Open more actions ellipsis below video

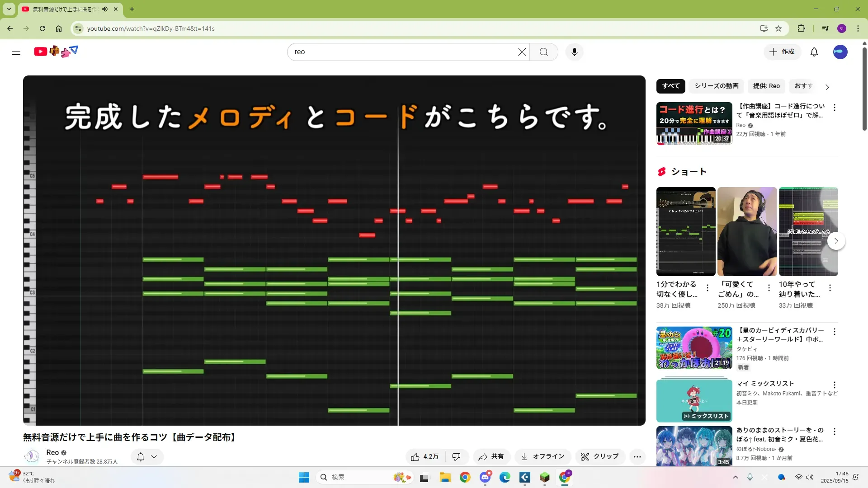pos(637,456)
